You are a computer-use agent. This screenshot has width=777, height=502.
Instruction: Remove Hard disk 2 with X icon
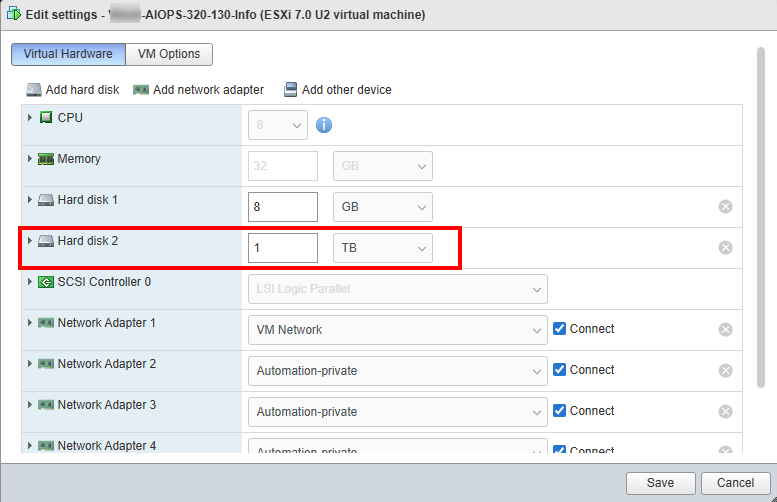725,248
